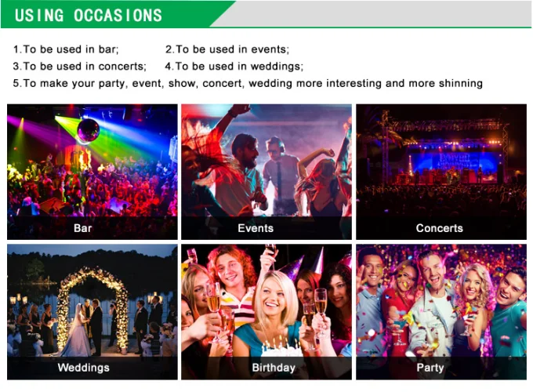Select the Party confetti photo
533x392 pixels.
(x=441, y=312)
